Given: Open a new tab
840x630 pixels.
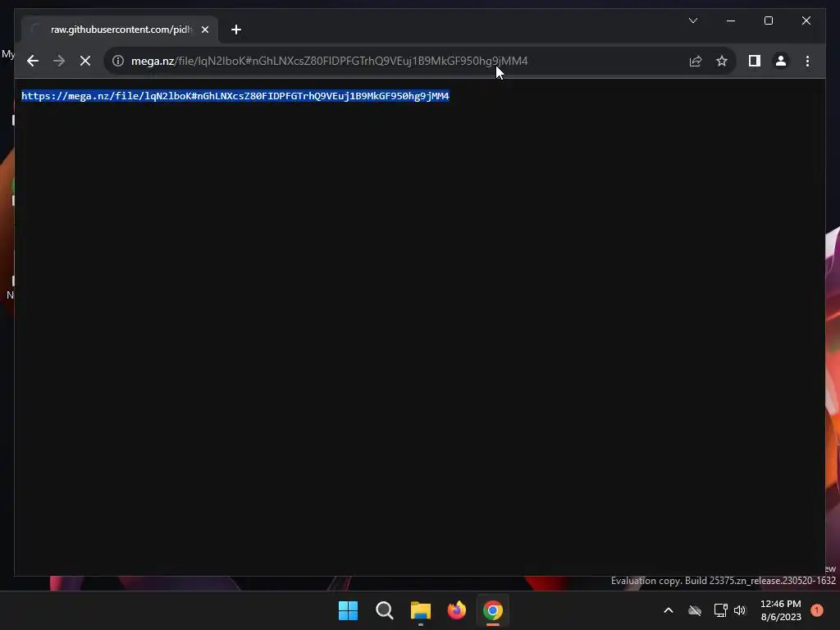Looking at the screenshot, I should (235, 30).
